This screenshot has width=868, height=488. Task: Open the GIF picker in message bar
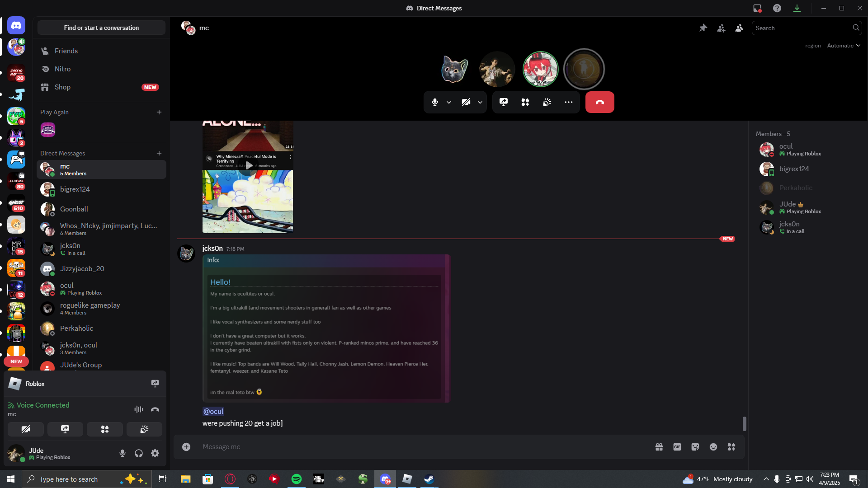677,447
